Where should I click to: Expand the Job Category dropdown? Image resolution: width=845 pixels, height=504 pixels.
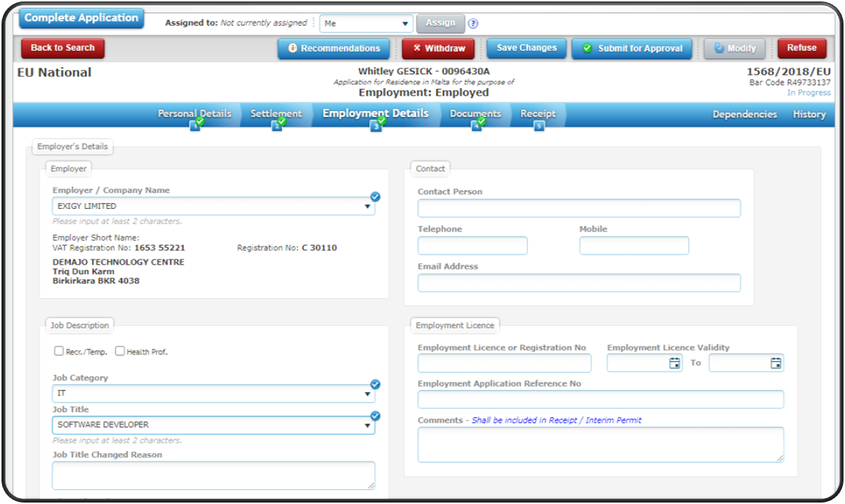point(369,394)
